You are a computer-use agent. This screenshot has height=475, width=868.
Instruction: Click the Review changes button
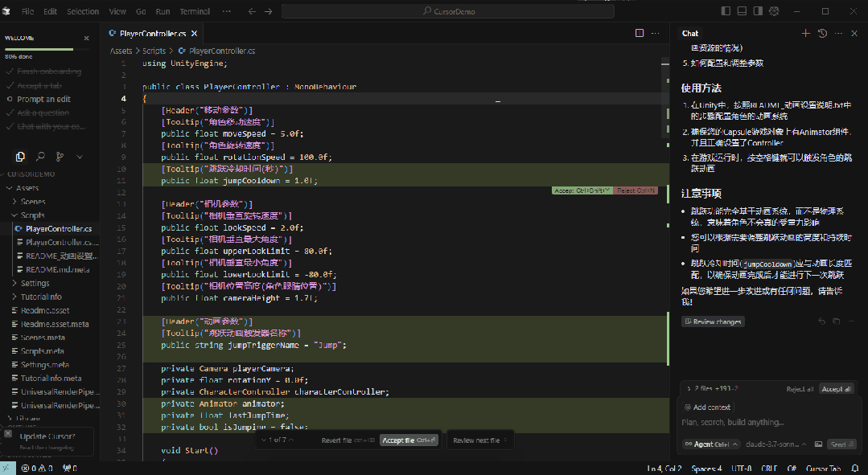click(713, 321)
